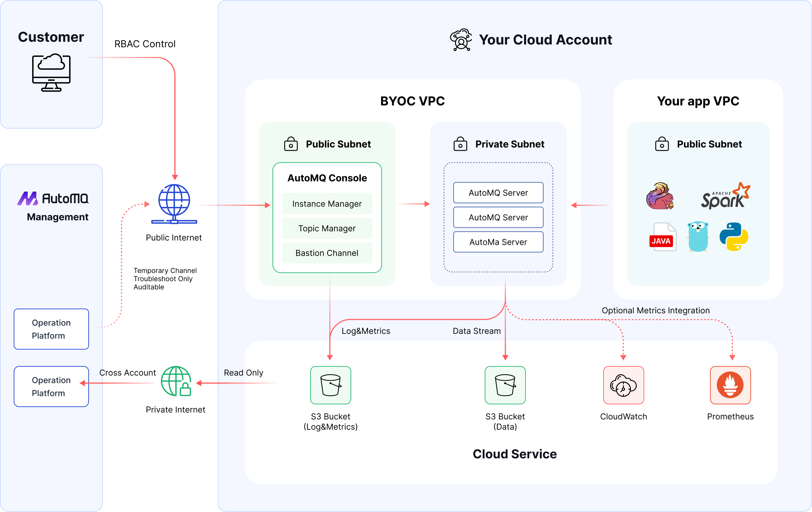Click the Apache Flink squirrel logo
The image size is (812, 512).
[x=660, y=196]
